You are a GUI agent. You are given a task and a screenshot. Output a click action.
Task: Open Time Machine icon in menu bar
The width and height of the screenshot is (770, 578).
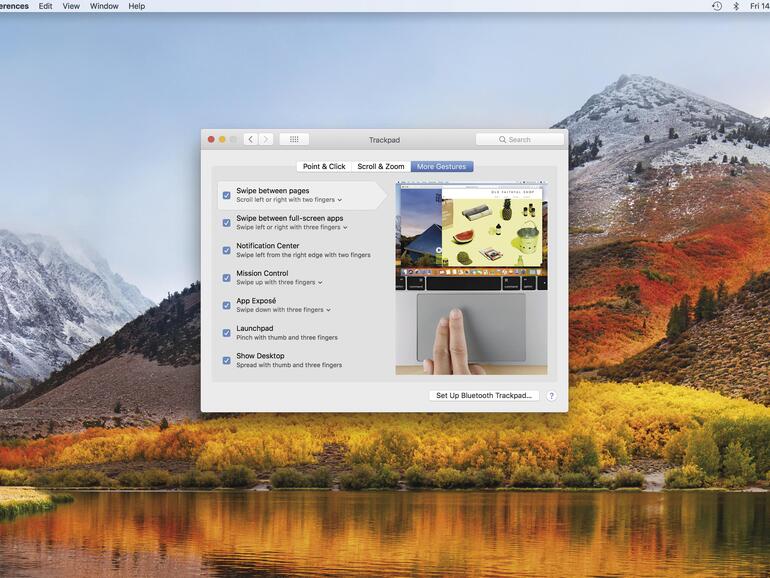tap(717, 6)
